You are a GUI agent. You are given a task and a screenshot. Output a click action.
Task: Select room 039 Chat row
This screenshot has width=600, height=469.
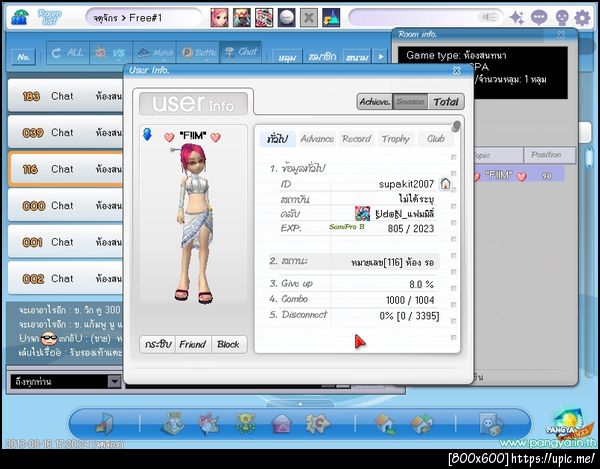(x=66, y=133)
